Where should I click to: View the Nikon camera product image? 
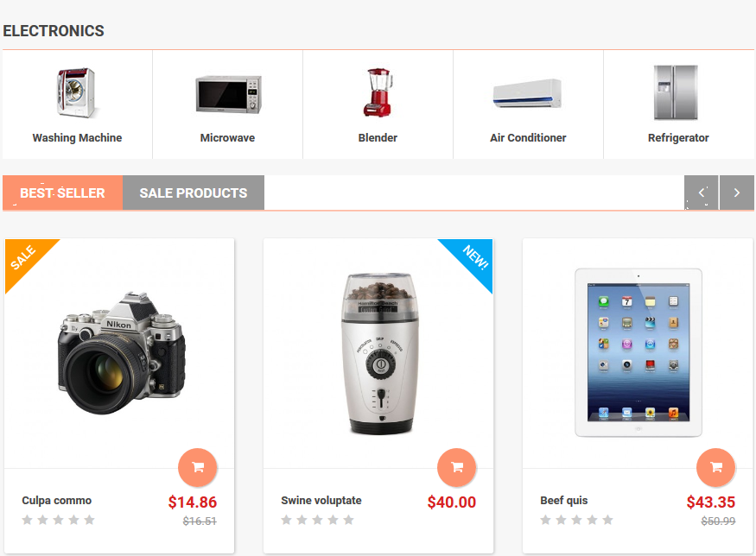point(121,352)
